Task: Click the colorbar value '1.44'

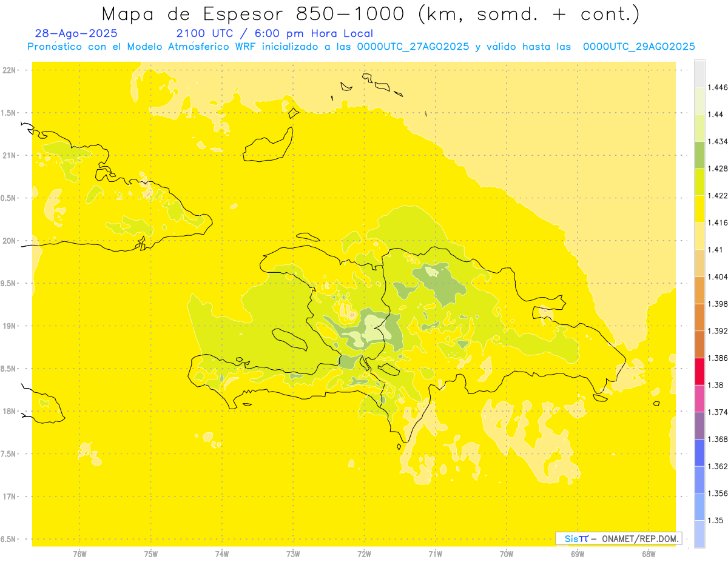Action: [x=715, y=115]
